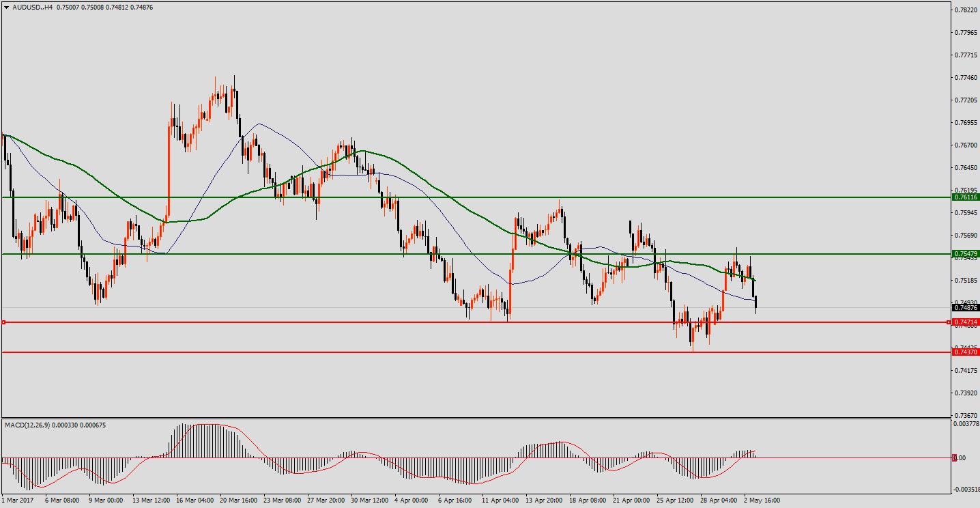Image resolution: width=980 pixels, height=508 pixels.
Task: Click the 1 Mar 2017 date label
Action: (19, 500)
